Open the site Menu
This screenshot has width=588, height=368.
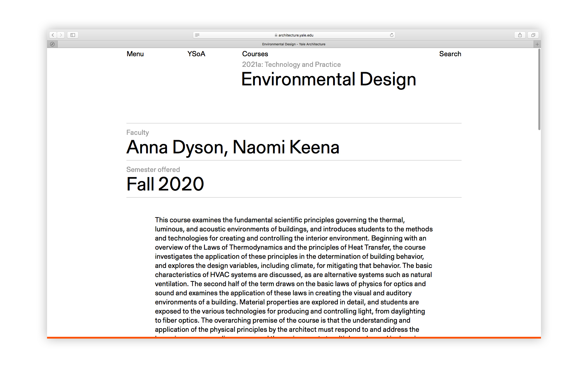pyautogui.click(x=135, y=54)
